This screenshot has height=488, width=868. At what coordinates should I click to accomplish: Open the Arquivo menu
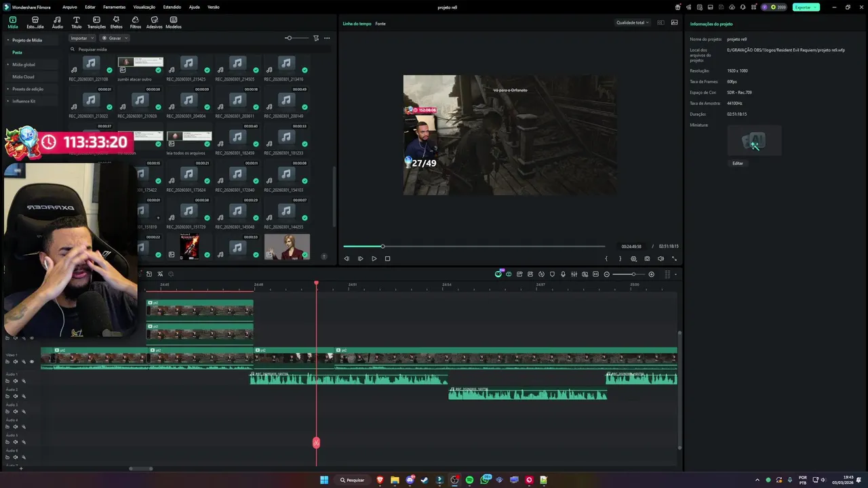pyautogui.click(x=69, y=7)
